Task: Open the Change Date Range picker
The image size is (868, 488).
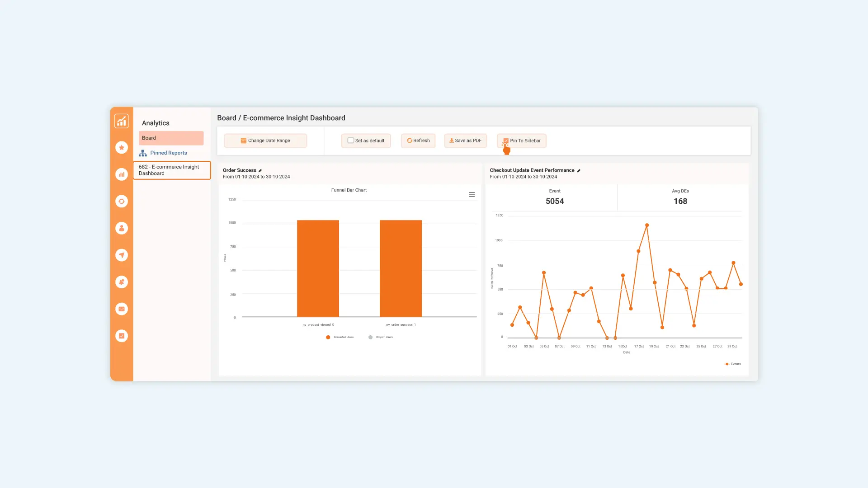Action: pyautogui.click(x=265, y=141)
